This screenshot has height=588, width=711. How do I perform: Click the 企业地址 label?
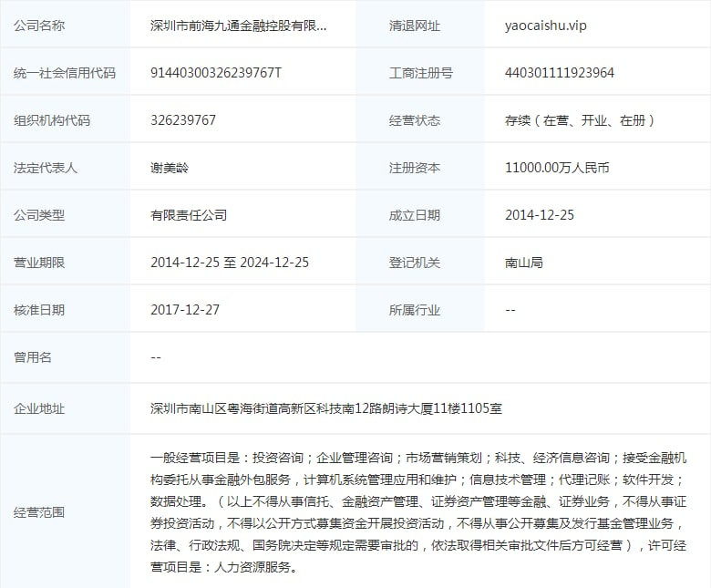point(39,408)
